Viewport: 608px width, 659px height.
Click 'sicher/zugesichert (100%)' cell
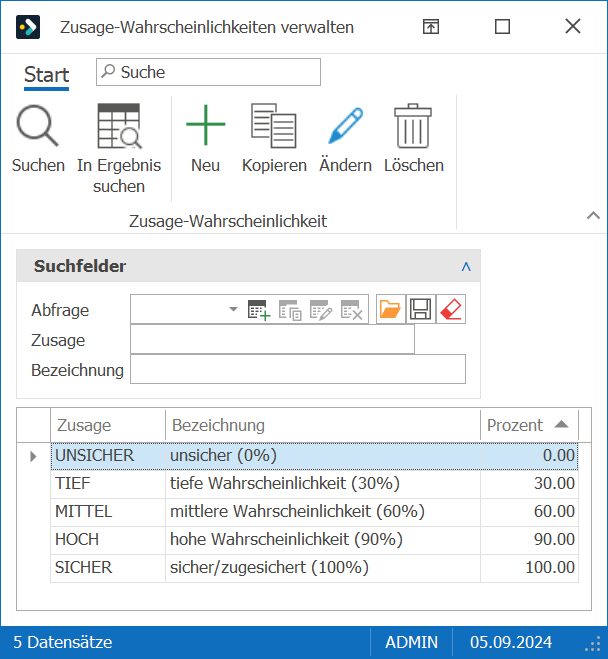pyautogui.click(x=323, y=568)
